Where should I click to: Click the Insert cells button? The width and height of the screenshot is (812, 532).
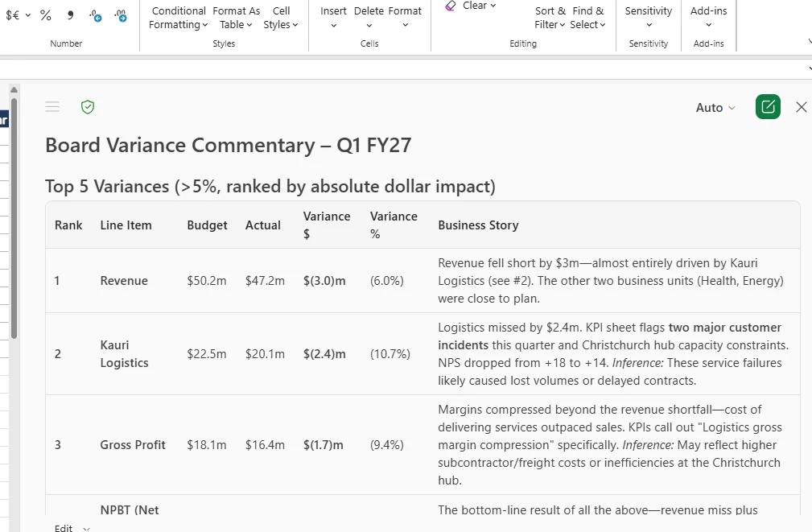coord(333,18)
